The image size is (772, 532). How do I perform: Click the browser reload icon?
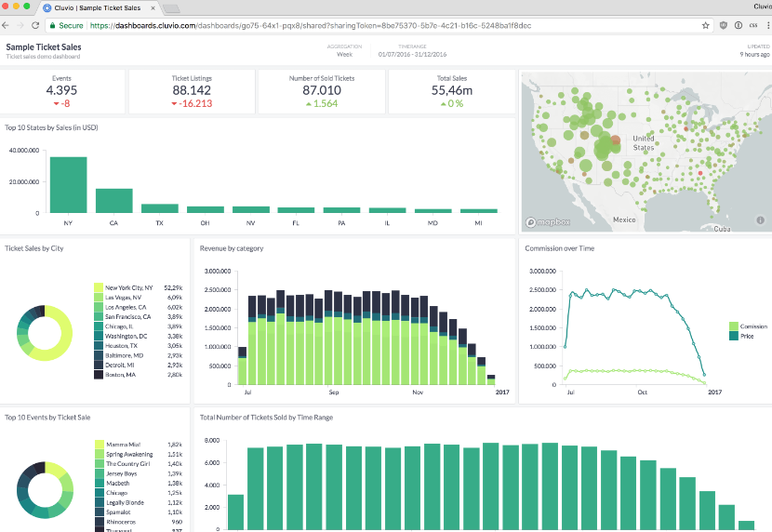coord(35,26)
